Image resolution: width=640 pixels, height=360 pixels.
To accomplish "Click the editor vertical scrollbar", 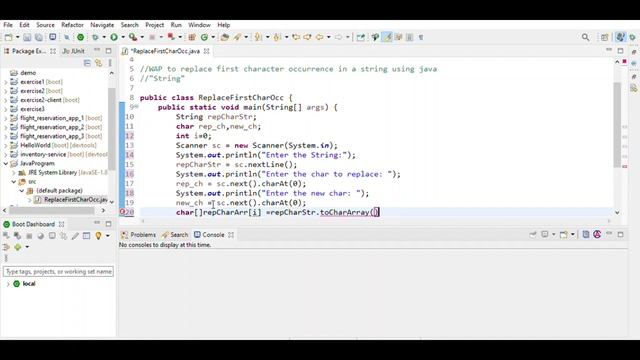I will coord(617,124).
